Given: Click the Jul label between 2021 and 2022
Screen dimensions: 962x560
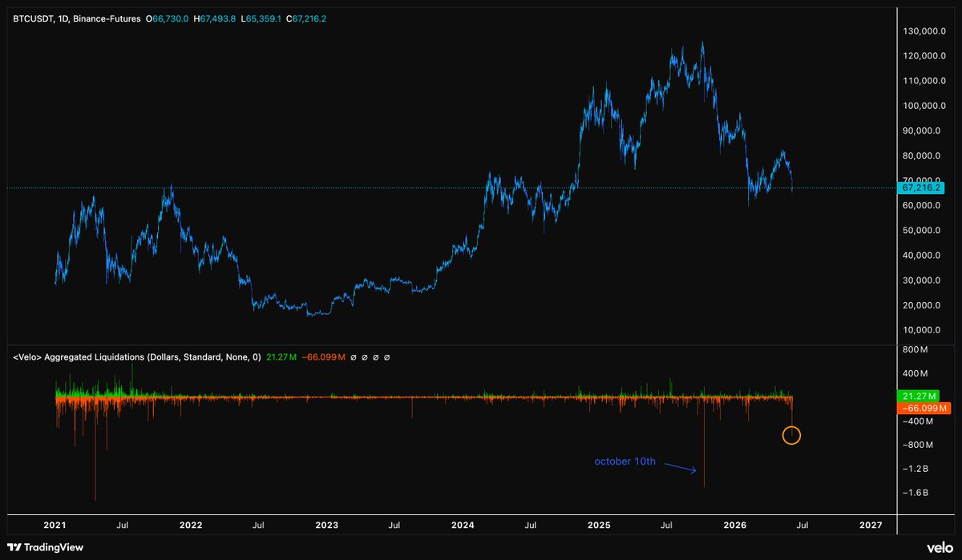Looking at the screenshot, I should pyautogui.click(x=123, y=526).
